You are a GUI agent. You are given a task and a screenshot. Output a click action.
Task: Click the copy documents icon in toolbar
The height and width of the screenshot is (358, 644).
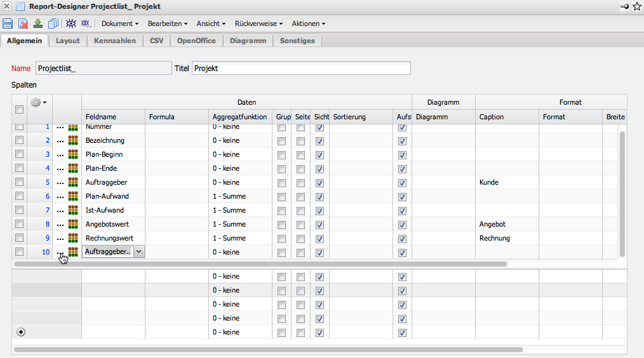coord(53,23)
